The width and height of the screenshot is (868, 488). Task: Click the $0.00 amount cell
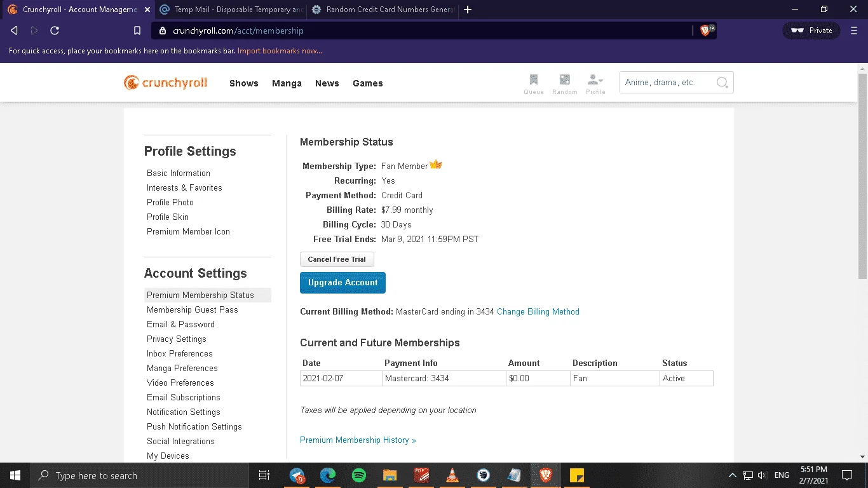click(x=538, y=378)
